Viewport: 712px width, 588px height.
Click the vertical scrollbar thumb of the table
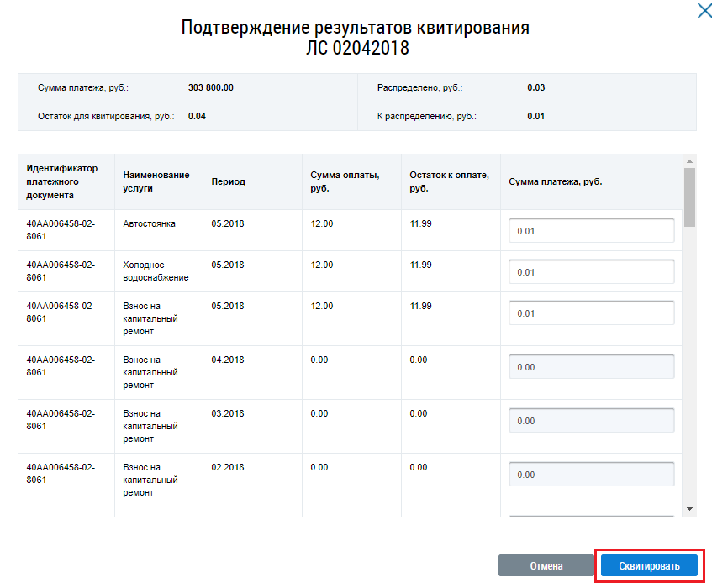coord(689,197)
